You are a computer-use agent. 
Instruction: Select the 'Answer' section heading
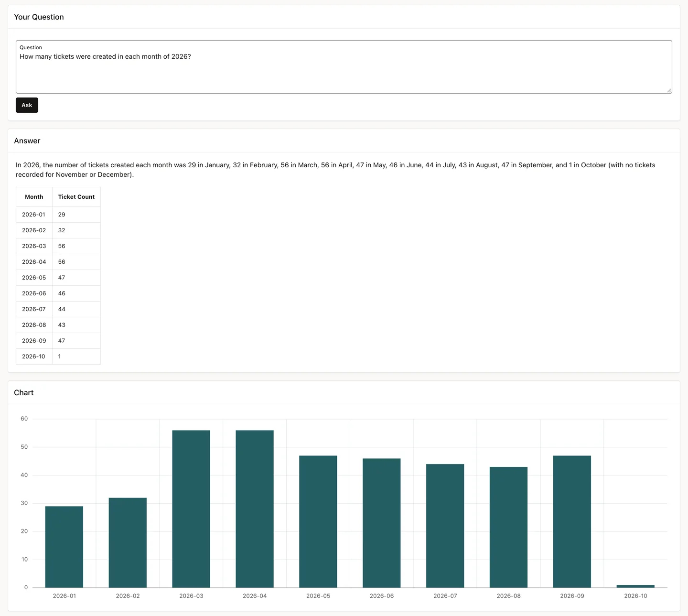pyautogui.click(x=27, y=141)
